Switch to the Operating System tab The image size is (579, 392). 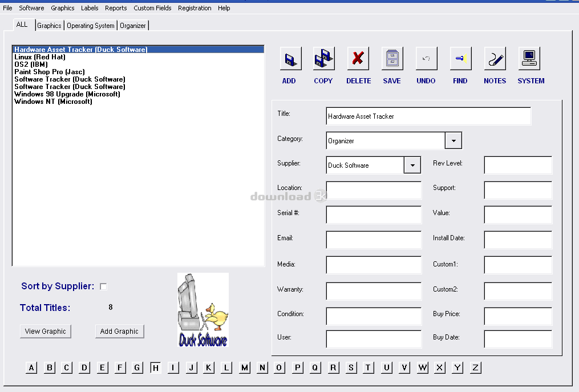pos(91,26)
